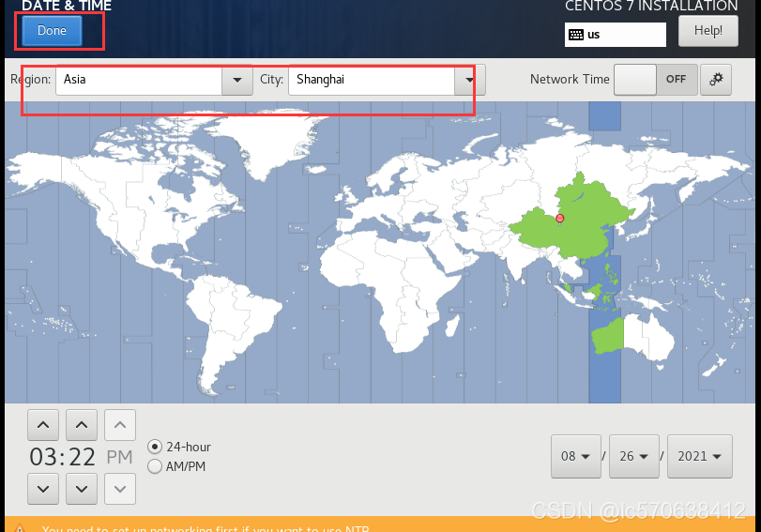Open NTP settings gear icon
The width and height of the screenshot is (761, 532).
[x=716, y=80]
